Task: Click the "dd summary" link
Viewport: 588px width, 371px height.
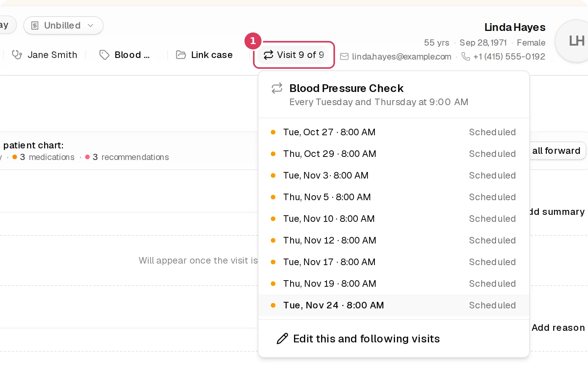Action: pos(557,212)
